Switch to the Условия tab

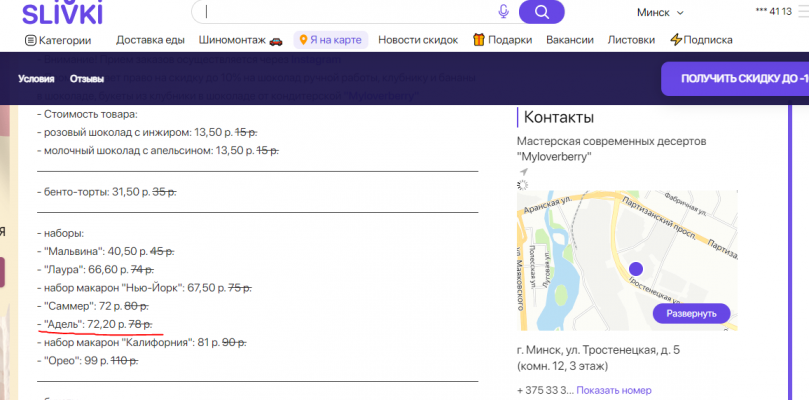(x=37, y=78)
